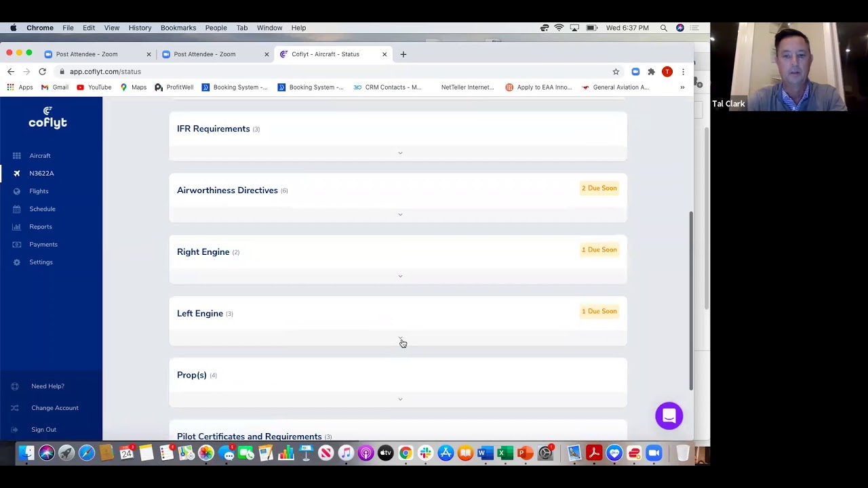This screenshot has height=488, width=868.
Task: Open Finder from the dock
Action: coord(26,453)
